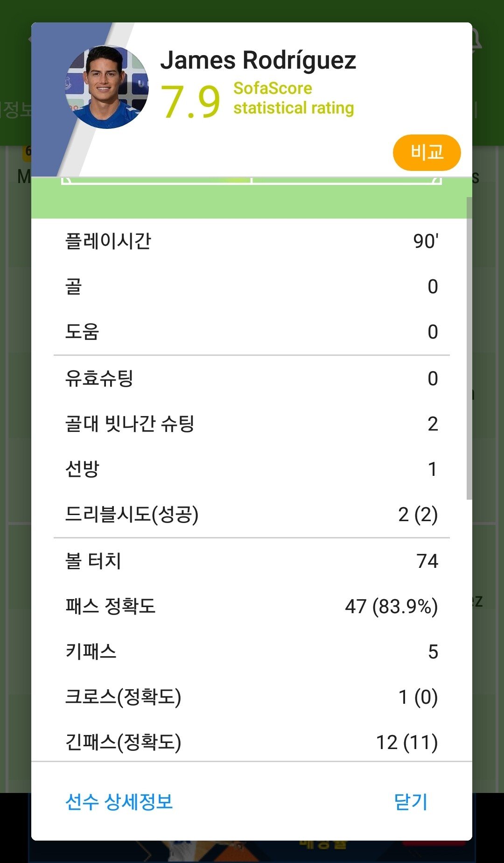The width and height of the screenshot is (504, 863).
Task: Tap the advertisement banner at the bottom
Action: (252, 851)
